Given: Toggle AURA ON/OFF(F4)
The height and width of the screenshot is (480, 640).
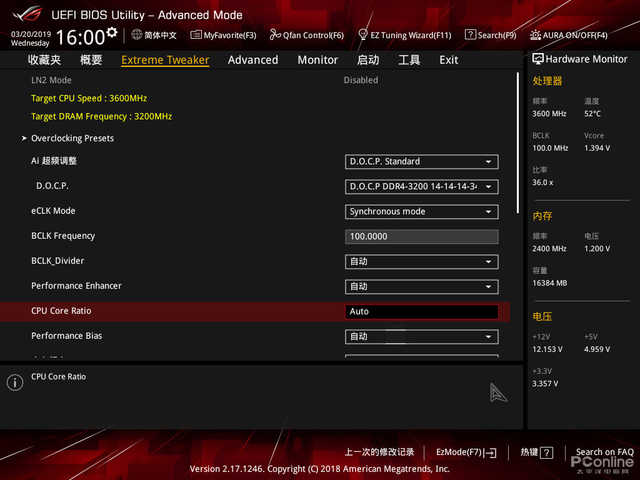Looking at the screenshot, I should point(569,35).
